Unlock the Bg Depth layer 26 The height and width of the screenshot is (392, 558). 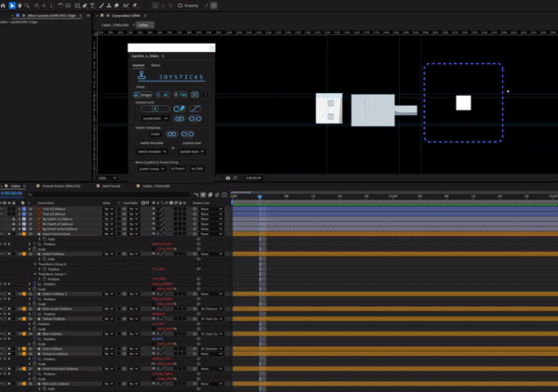coord(14,219)
